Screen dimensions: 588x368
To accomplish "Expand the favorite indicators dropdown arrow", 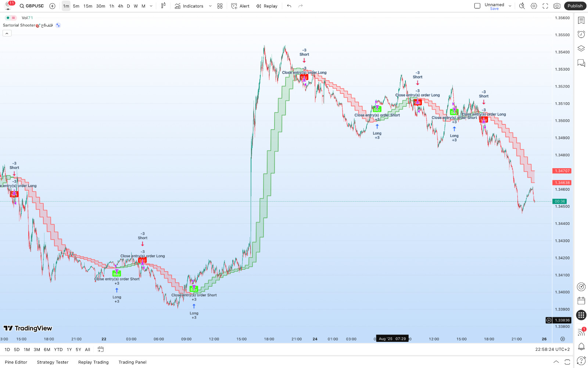I will click(210, 6).
